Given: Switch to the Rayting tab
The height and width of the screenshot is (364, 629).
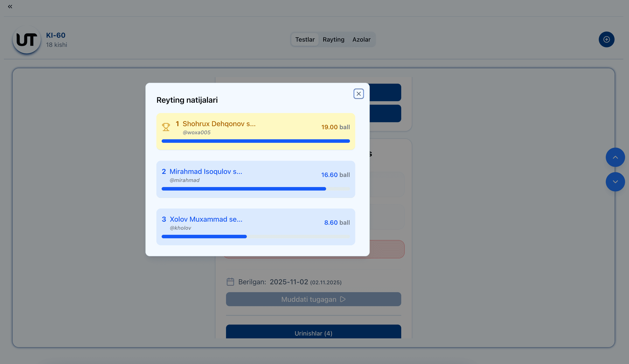Looking at the screenshot, I should pos(334,39).
